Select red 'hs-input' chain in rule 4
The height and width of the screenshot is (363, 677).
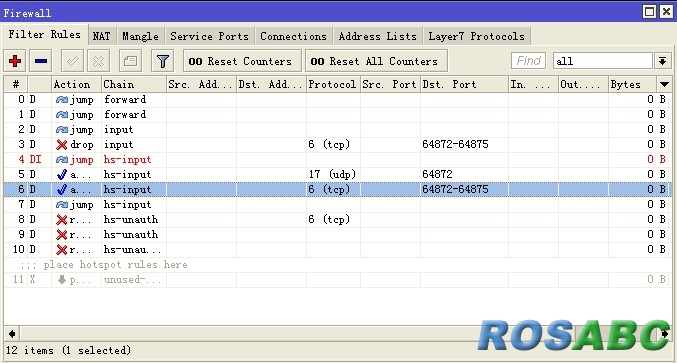click(x=127, y=160)
